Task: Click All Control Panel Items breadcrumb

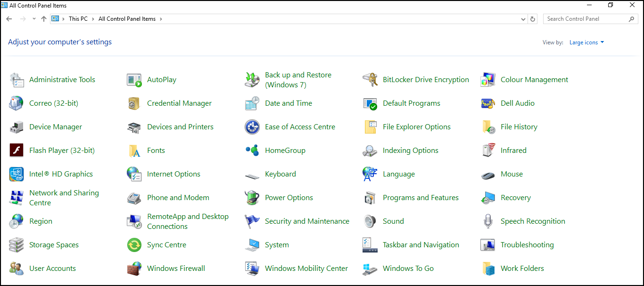Action: [x=127, y=19]
